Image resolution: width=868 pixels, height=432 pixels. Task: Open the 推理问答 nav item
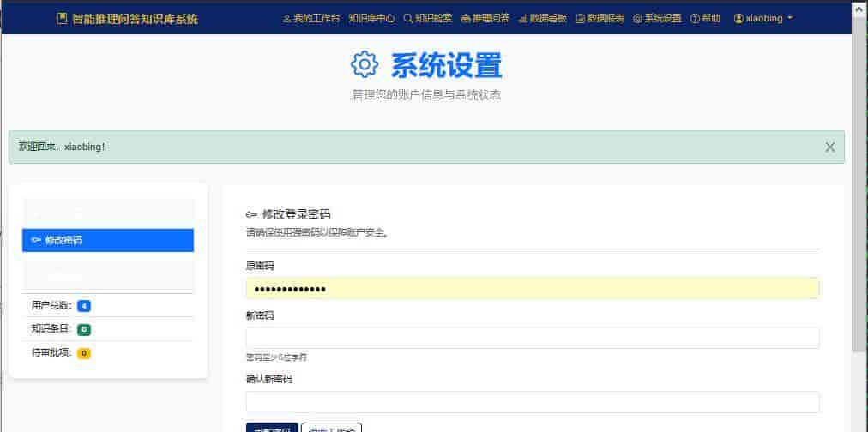click(x=485, y=18)
